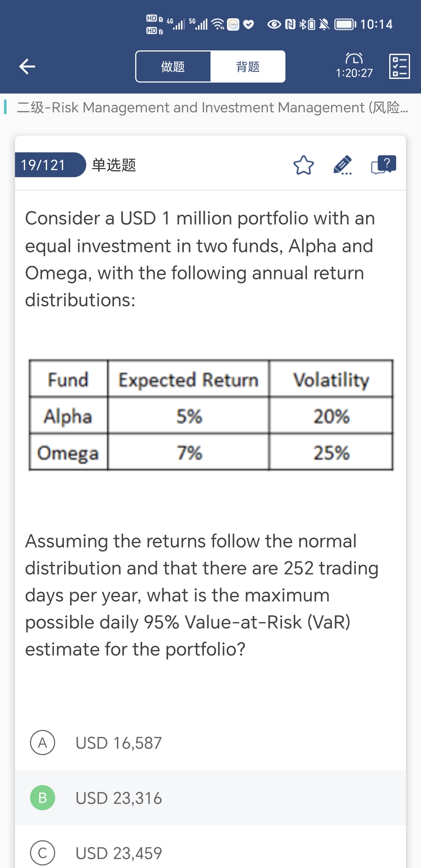Open the pencil note-taking icon
This screenshot has width=421, height=868.
[342, 165]
